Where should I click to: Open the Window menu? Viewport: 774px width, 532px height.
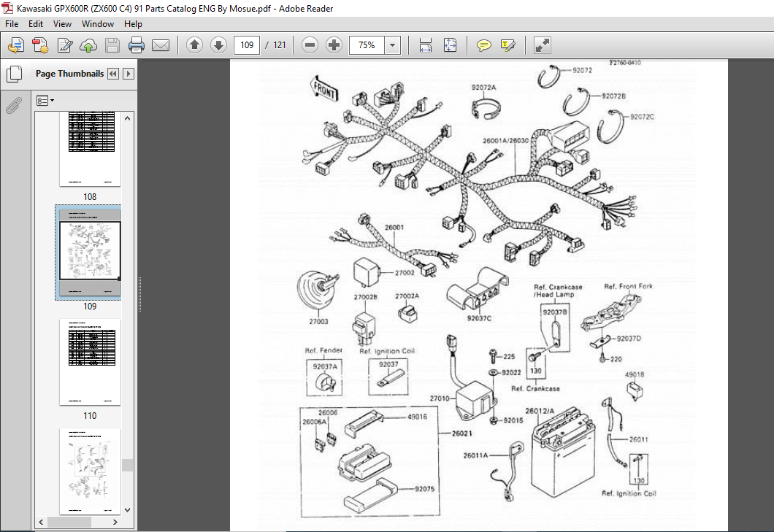click(x=98, y=23)
